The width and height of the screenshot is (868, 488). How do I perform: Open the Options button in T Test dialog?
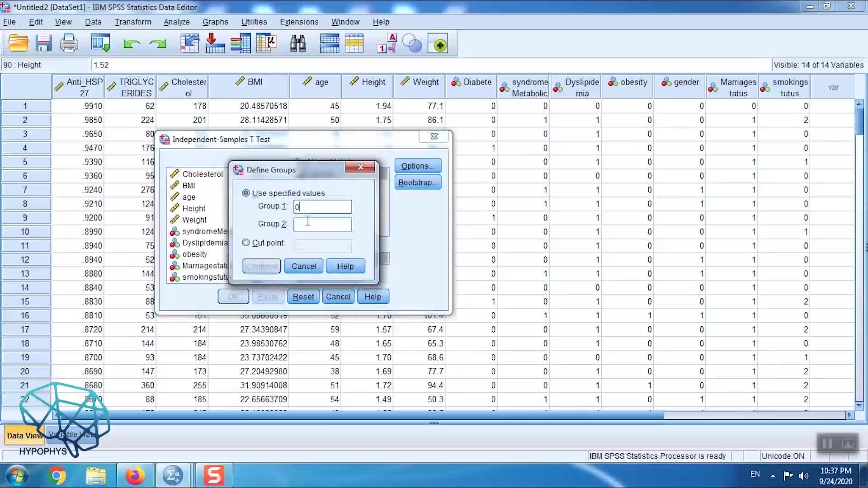[417, 166]
